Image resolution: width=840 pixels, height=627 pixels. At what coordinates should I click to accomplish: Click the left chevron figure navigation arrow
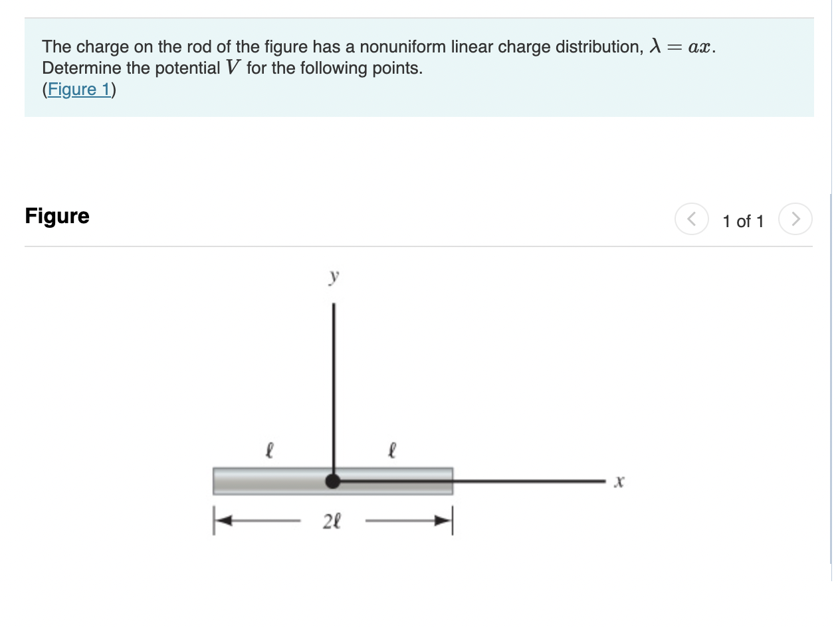click(690, 220)
